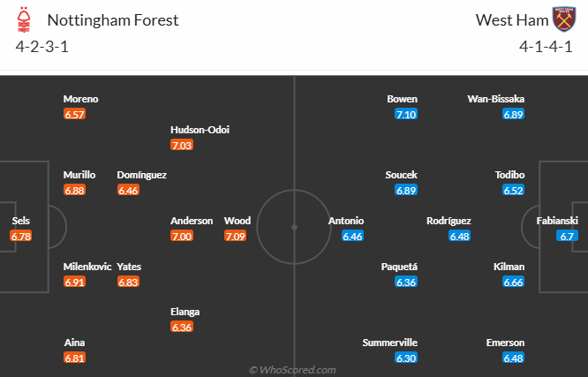This screenshot has height=377, width=588.
Task: Open Anderson's player name
Action: (x=192, y=221)
